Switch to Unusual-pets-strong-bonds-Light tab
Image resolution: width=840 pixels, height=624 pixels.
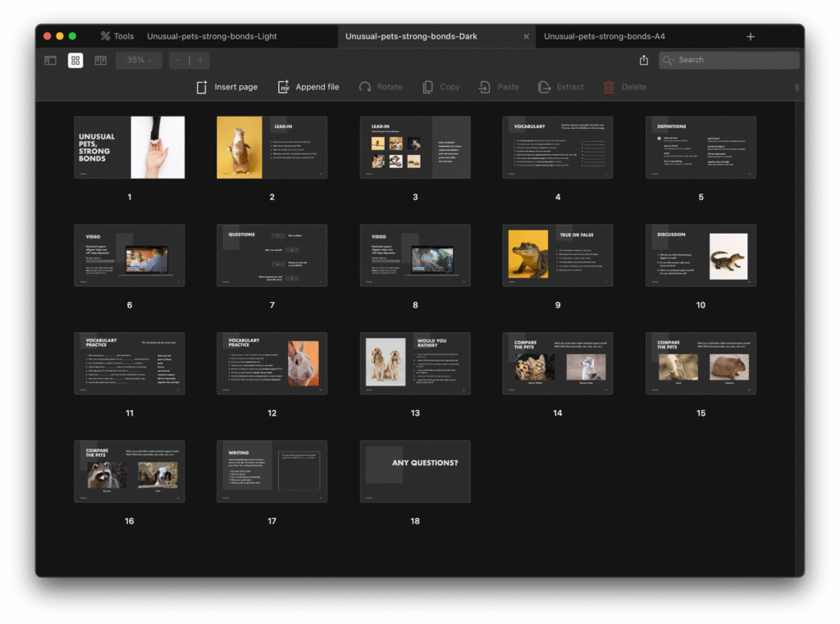(212, 36)
